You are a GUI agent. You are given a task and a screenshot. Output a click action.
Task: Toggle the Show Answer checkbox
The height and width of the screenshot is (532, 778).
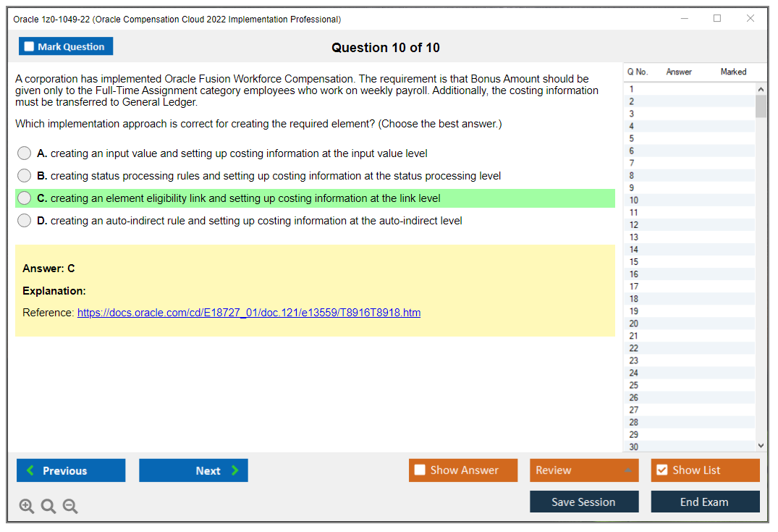[x=420, y=470]
